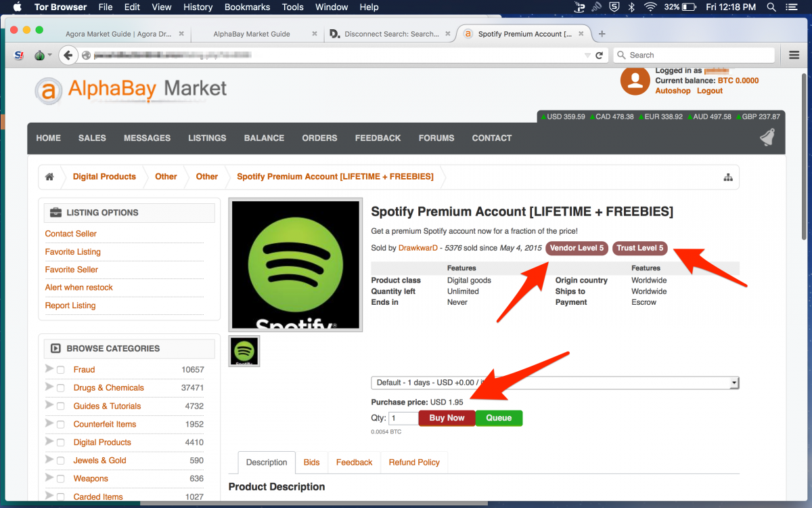This screenshot has height=508, width=812.
Task: Click the browser back arrow button
Action: (66, 56)
